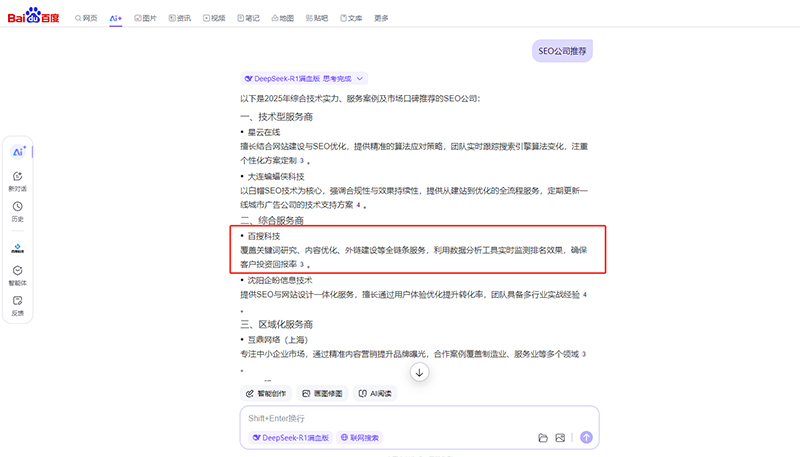Open the AI阅读 reading tool
Screen dimensions: 800x457
[375, 393]
